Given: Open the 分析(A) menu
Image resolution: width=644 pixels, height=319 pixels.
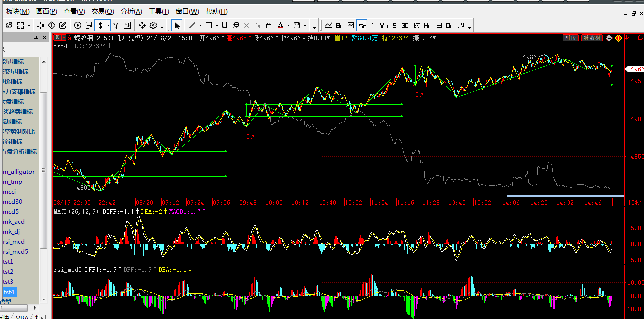Looking at the screenshot, I should pyautogui.click(x=131, y=11).
